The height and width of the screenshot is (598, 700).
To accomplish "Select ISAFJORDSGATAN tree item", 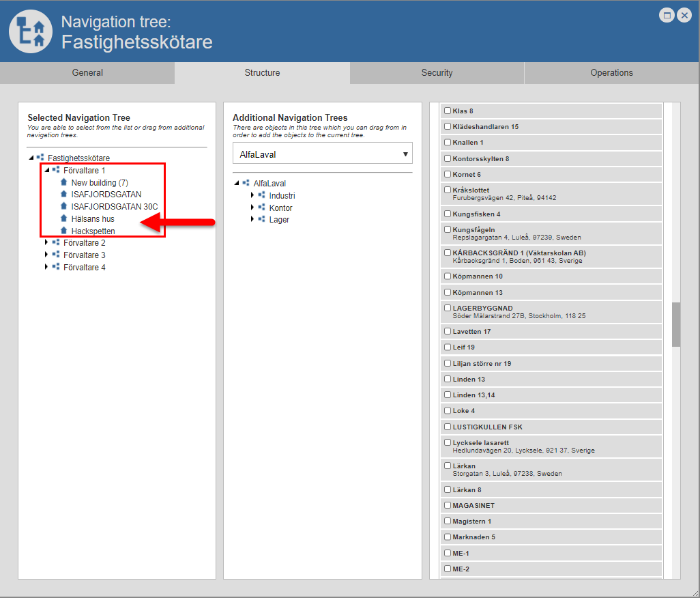I will coord(106,195).
